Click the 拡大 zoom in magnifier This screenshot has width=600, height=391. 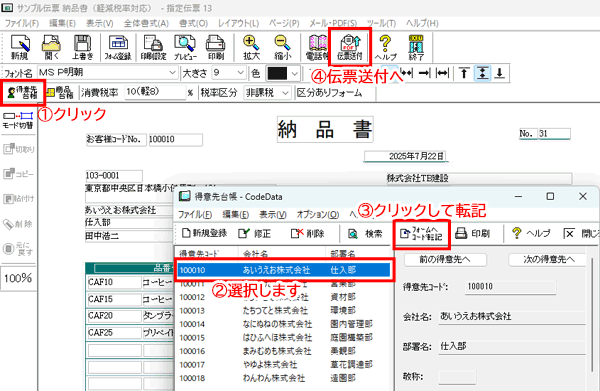(251, 47)
